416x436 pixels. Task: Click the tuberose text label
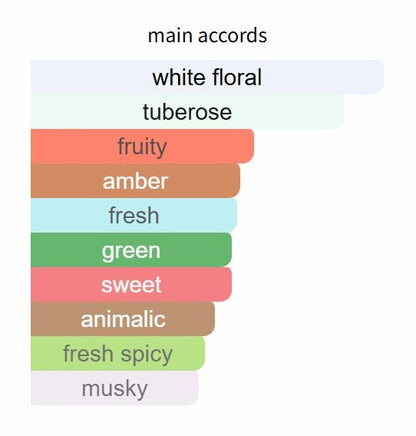[187, 112]
